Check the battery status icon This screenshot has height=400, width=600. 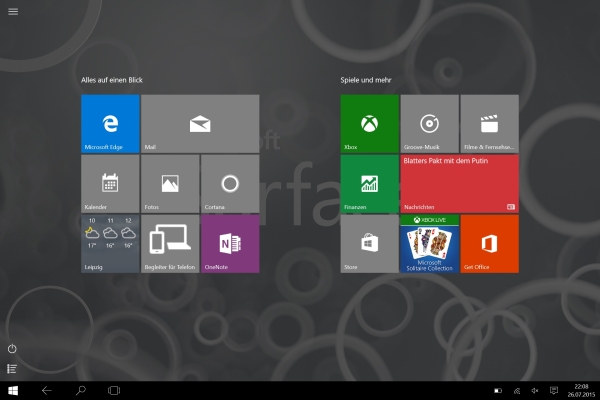coord(498,391)
